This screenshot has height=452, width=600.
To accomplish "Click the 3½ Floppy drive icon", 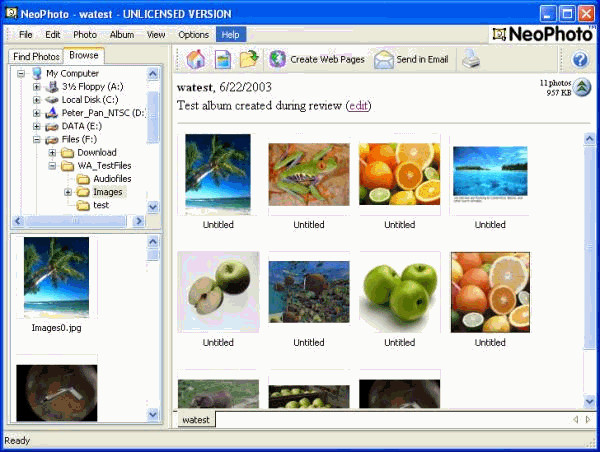I will tap(52, 86).
